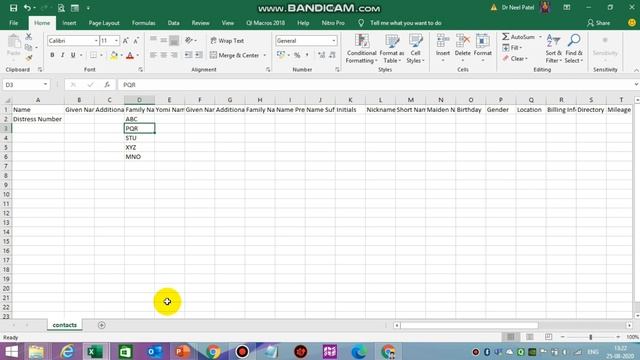640x360 pixels.
Task: Toggle Normal view in status bar
Action: pyautogui.click(x=511, y=337)
